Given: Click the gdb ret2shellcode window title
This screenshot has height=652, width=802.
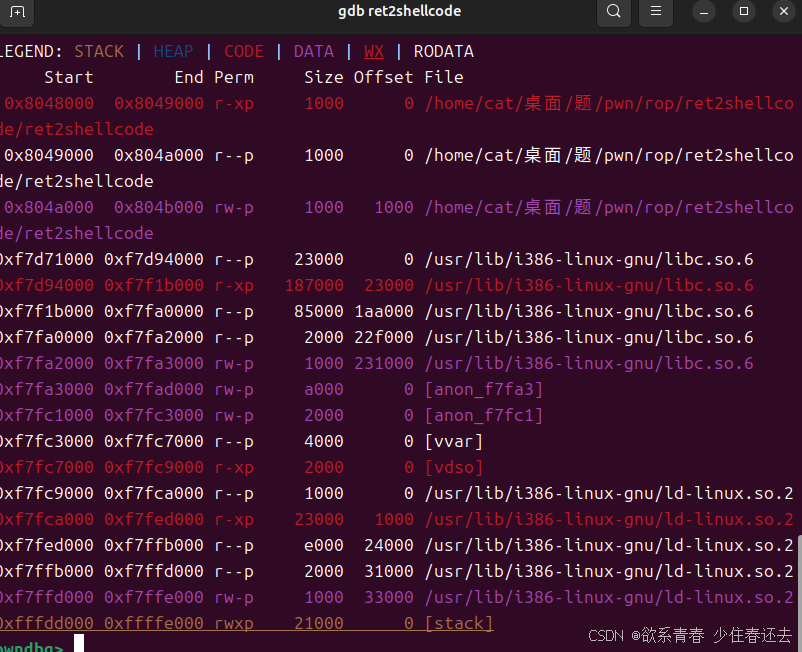Looking at the screenshot, I should point(399,11).
